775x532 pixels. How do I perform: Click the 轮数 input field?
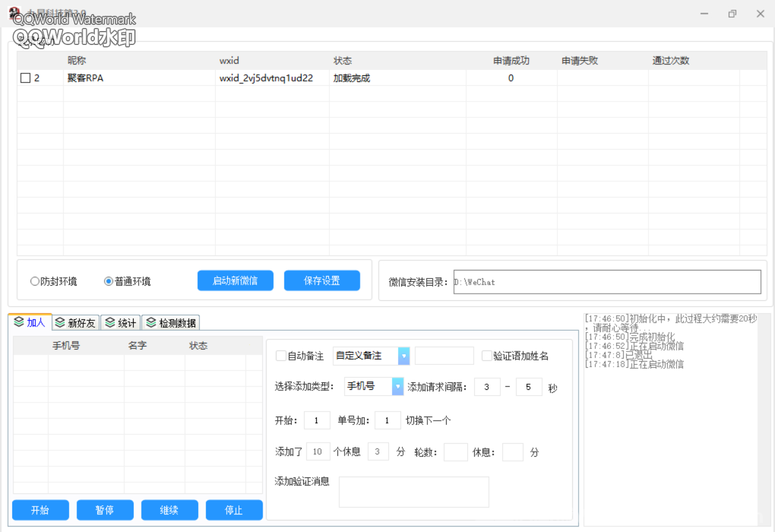[x=456, y=452]
